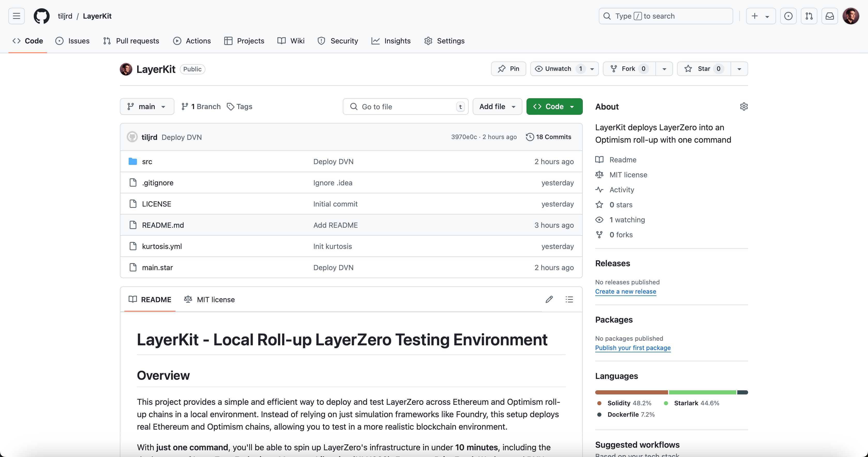This screenshot has height=457, width=868.
Task: Click the tiljrd owner breadcrumb link
Action: pyautogui.click(x=65, y=16)
